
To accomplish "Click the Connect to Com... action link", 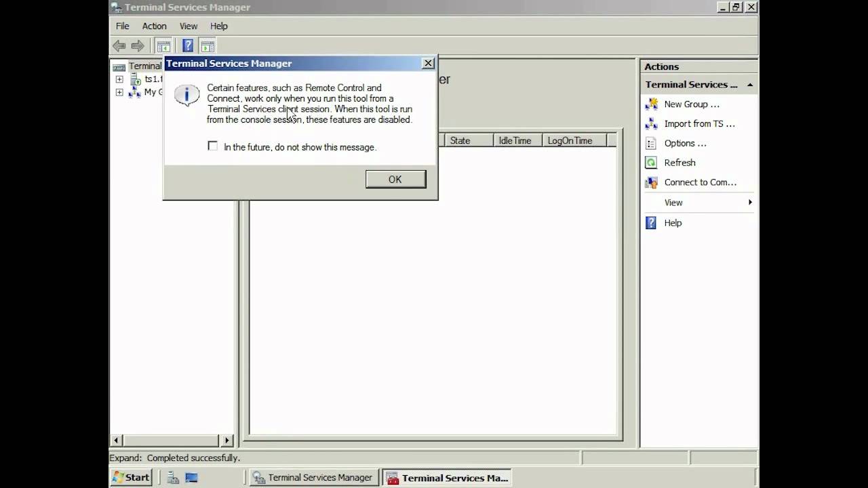I will 701,182.
